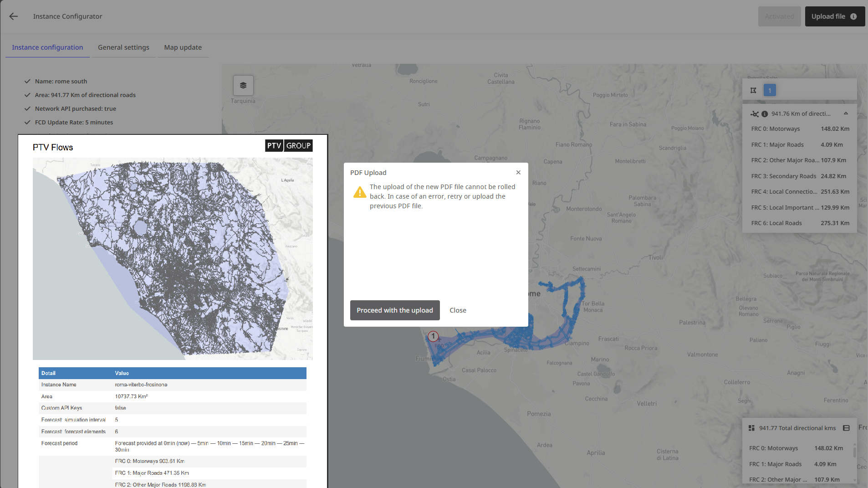Viewport: 868px width, 488px height.
Task: Click scrollbar in Total directional kms panel
Action: click(x=854, y=452)
